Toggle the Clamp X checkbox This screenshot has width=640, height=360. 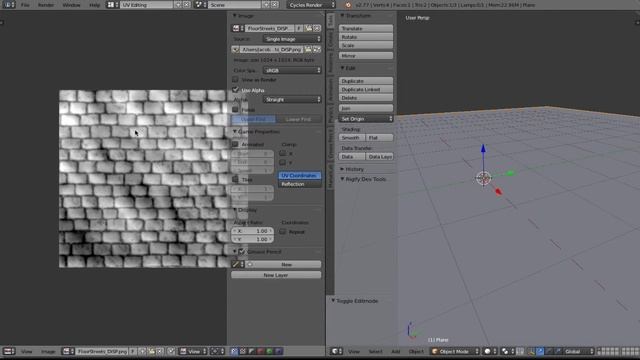click(x=282, y=153)
